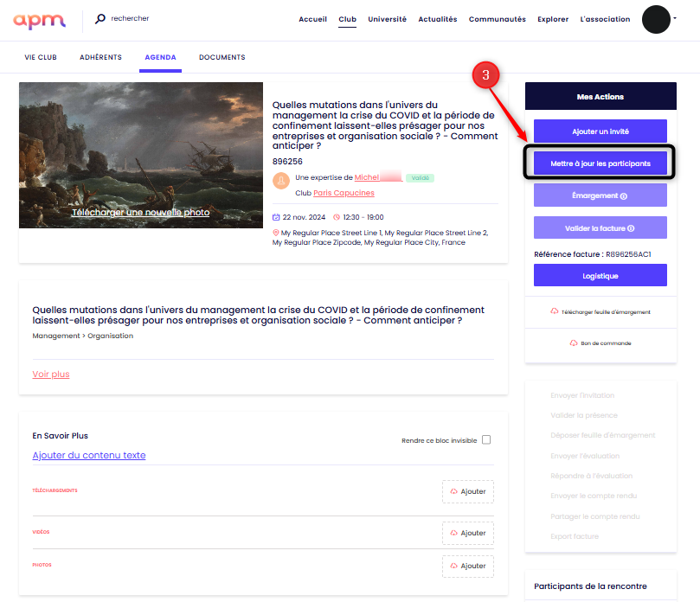700x602 pixels.
Task: Click Bon de commande link
Action: [x=606, y=343]
